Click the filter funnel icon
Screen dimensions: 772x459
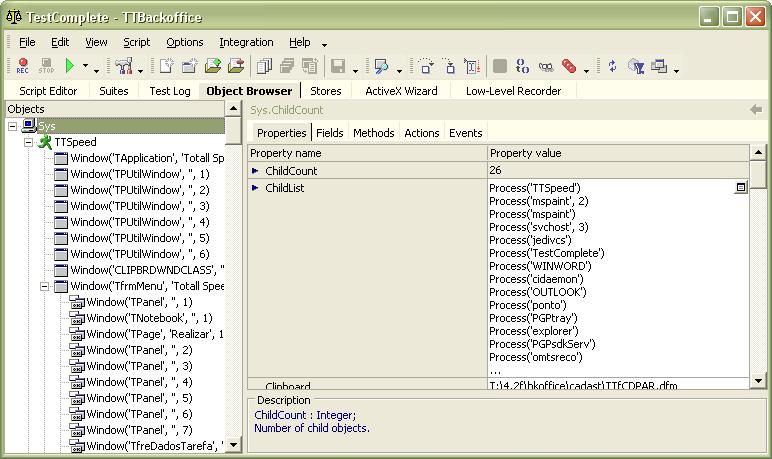(x=636, y=66)
